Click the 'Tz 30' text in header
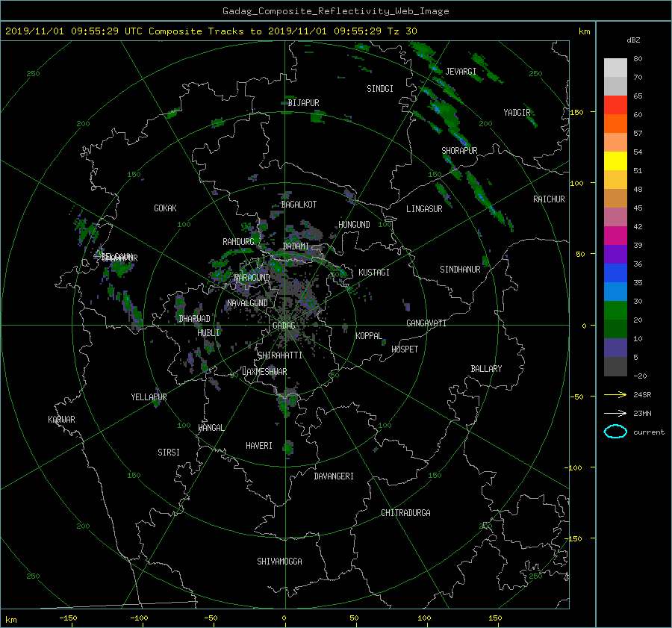Viewport: 672px width, 628px height. [x=402, y=31]
